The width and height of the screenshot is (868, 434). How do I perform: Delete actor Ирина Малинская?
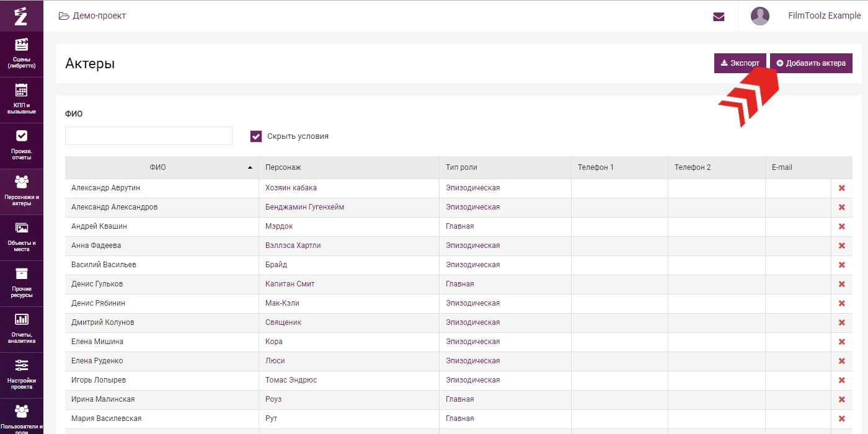coord(841,399)
